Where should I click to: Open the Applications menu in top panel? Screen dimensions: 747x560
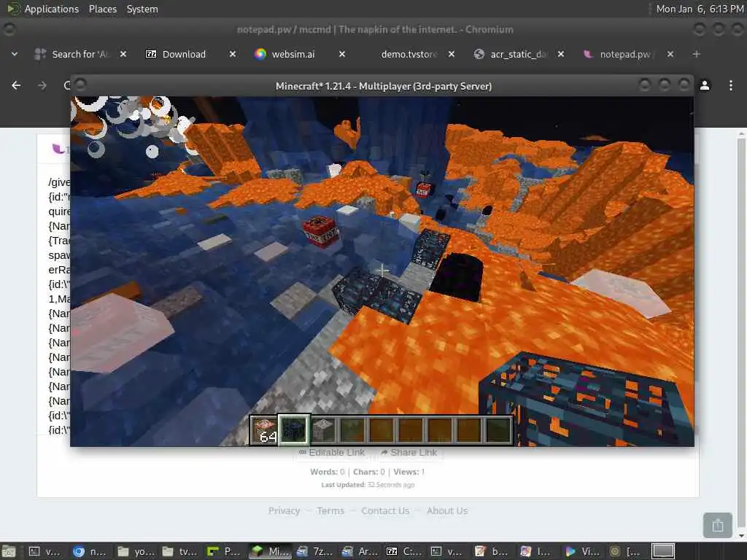point(43,9)
